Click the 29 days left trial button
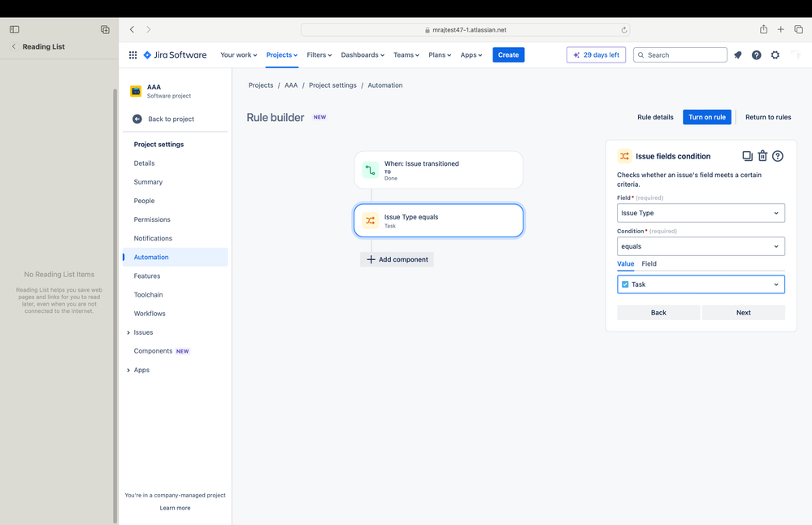 coord(596,55)
